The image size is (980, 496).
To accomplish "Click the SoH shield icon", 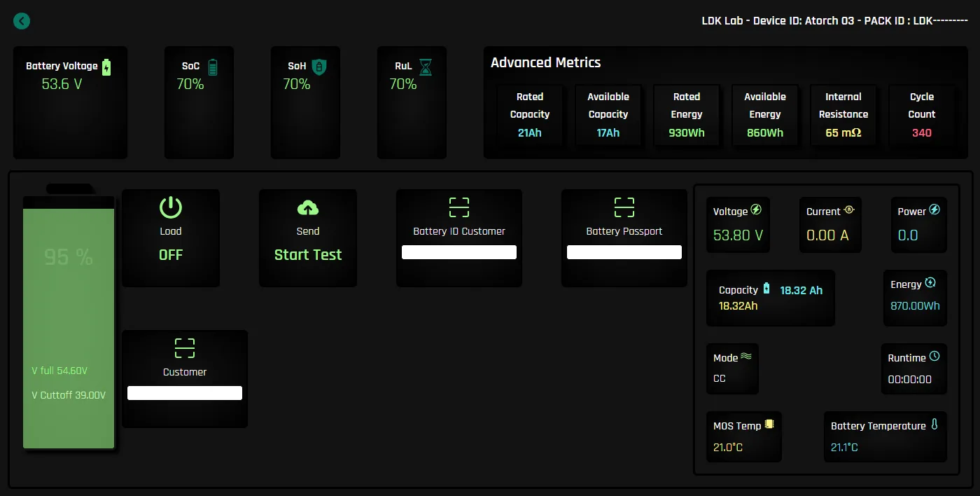I will (319, 67).
